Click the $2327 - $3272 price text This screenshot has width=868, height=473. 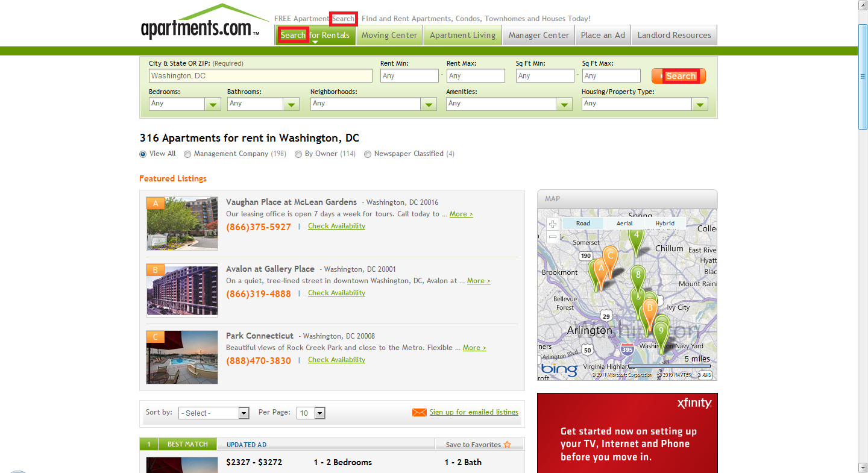[254, 462]
